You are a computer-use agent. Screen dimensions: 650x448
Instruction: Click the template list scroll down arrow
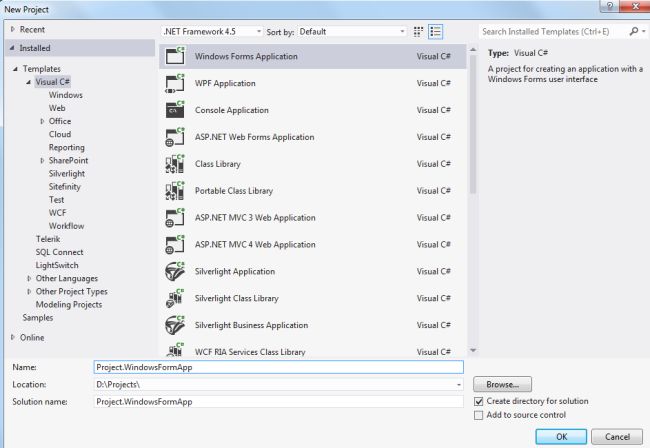[x=473, y=351]
